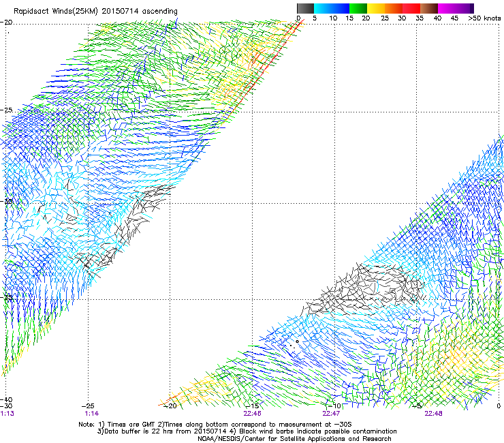The width and height of the screenshot is (504, 443).
Task: Click the -20 latitude label on left axis
Action: (x=6, y=22)
